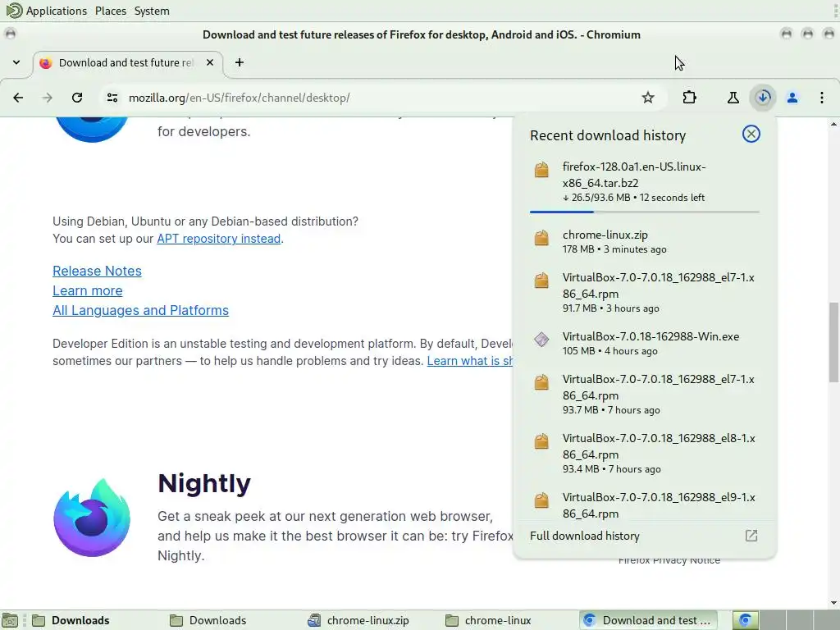840x630 pixels.
Task: Reload the Mozilla page
Action: pos(77,98)
